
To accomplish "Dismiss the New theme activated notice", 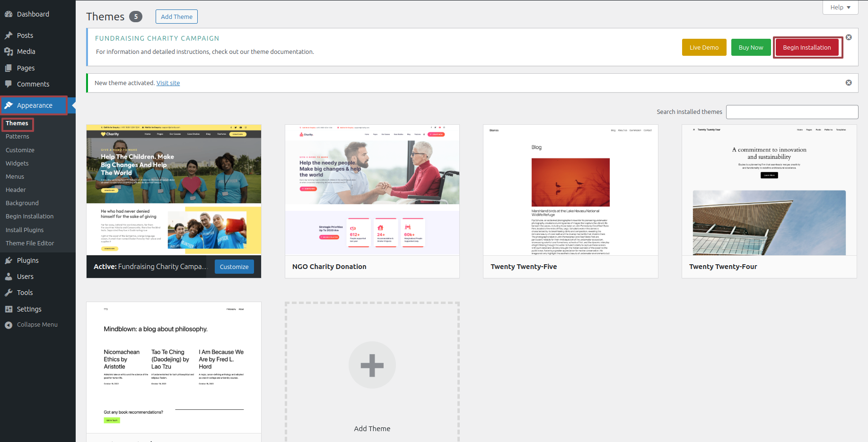I will [x=849, y=83].
